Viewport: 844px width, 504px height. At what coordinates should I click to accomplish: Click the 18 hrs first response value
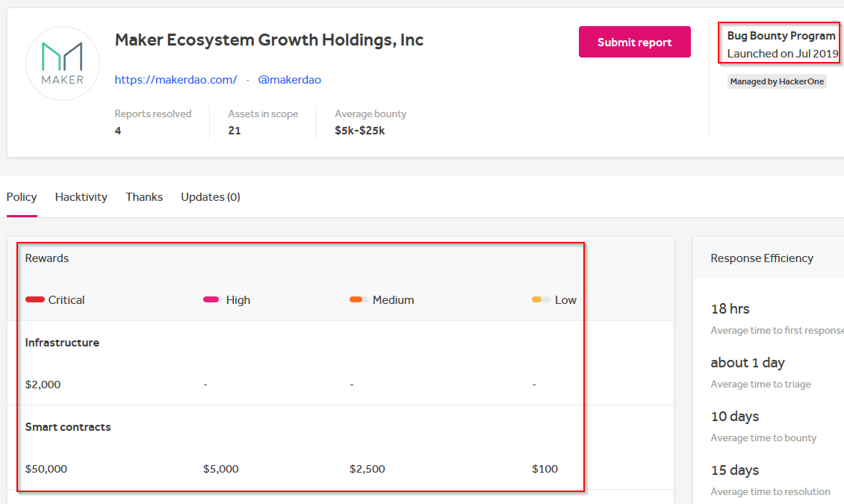730,309
